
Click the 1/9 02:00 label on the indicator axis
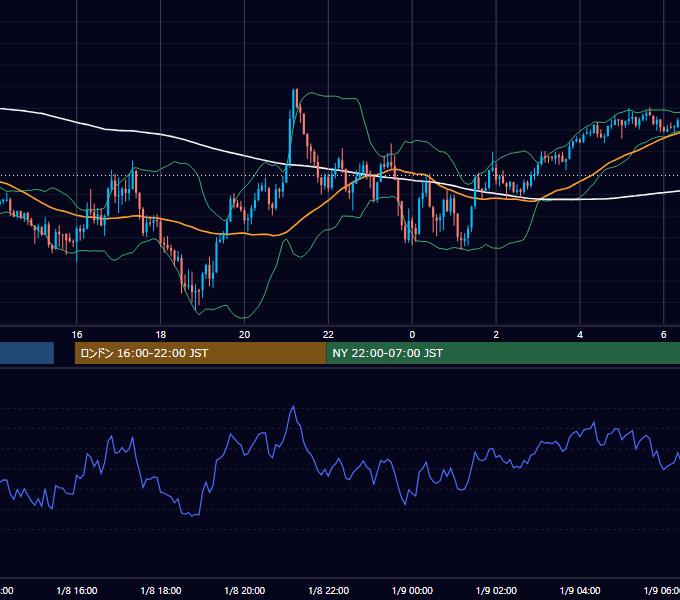496,591
